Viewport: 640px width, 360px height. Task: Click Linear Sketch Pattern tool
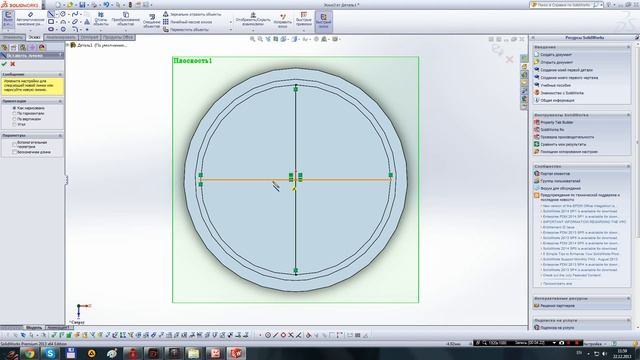coord(188,22)
